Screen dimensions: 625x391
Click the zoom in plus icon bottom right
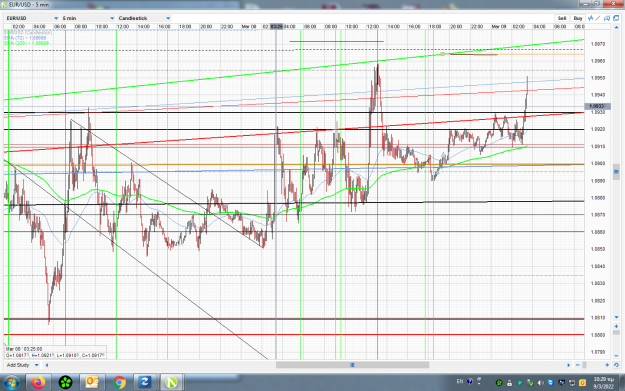pos(607,365)
